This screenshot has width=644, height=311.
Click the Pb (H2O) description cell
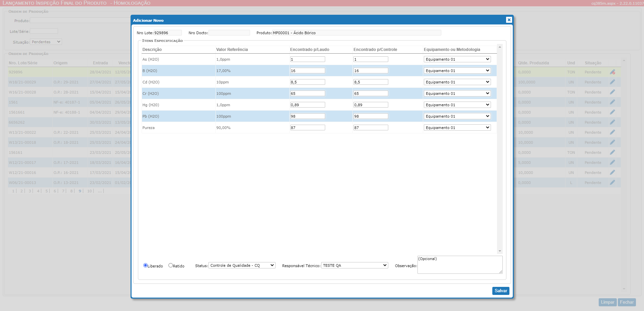[151, 116]
